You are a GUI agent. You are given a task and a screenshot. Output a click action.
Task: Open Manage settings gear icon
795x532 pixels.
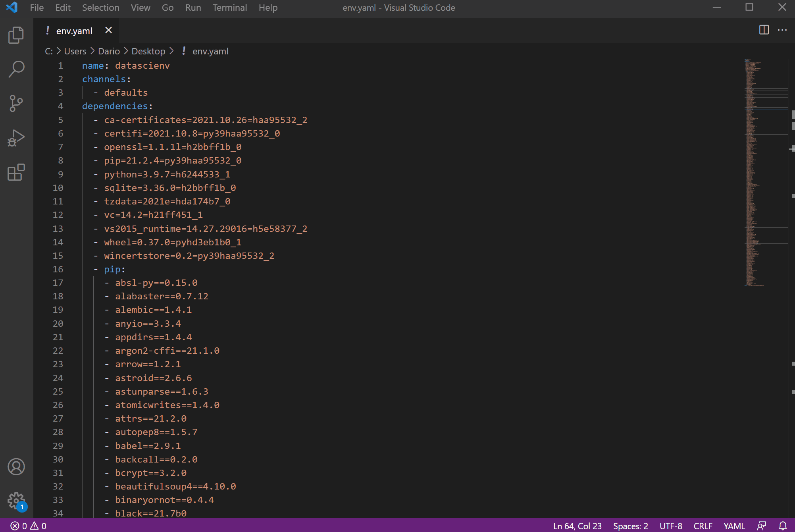pos(16,501)
